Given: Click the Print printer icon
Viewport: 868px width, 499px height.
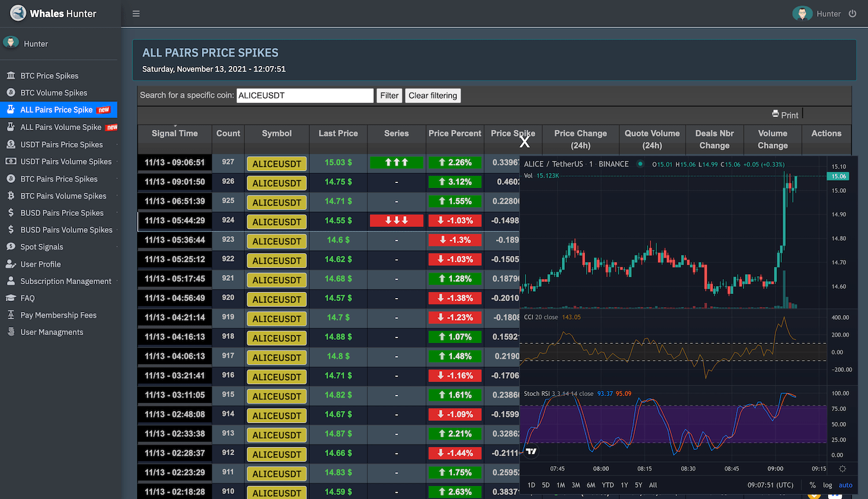Looking at the screenshot, I should pyautogui.click(x=775, y=114).
